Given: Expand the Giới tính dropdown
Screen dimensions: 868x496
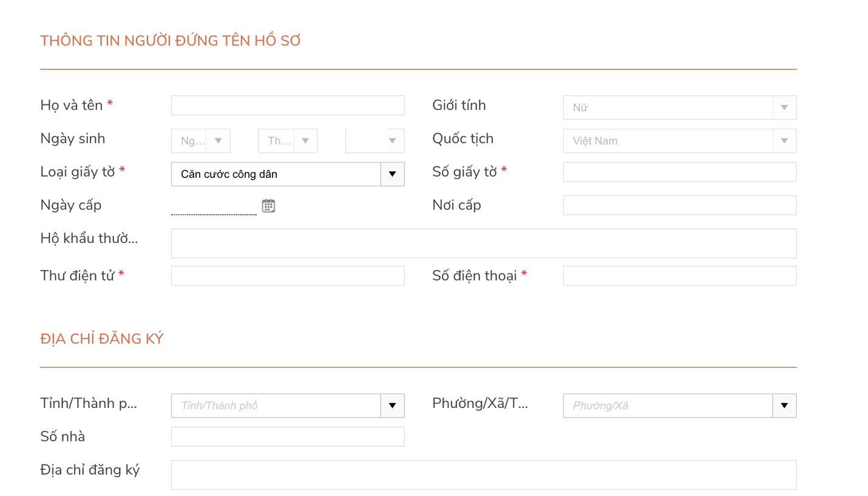Looking at the screenshot, I should click(x=679, y=107).
